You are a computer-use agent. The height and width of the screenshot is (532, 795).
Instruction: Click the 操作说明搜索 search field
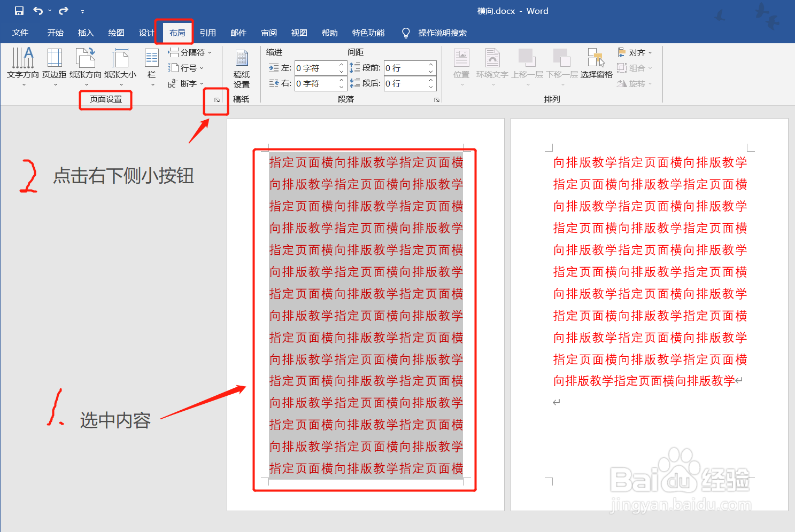(443, 33)
